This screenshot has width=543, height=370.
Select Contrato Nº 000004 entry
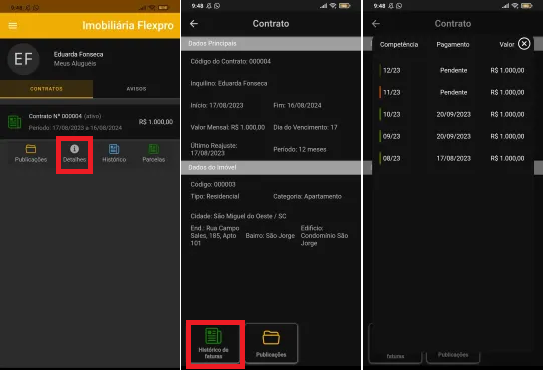90,122
